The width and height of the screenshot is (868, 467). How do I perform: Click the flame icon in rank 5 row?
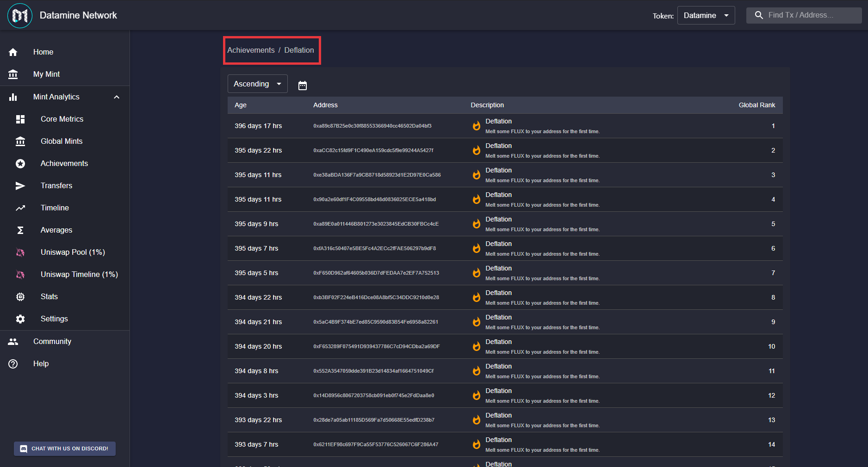tap(476, 224)
